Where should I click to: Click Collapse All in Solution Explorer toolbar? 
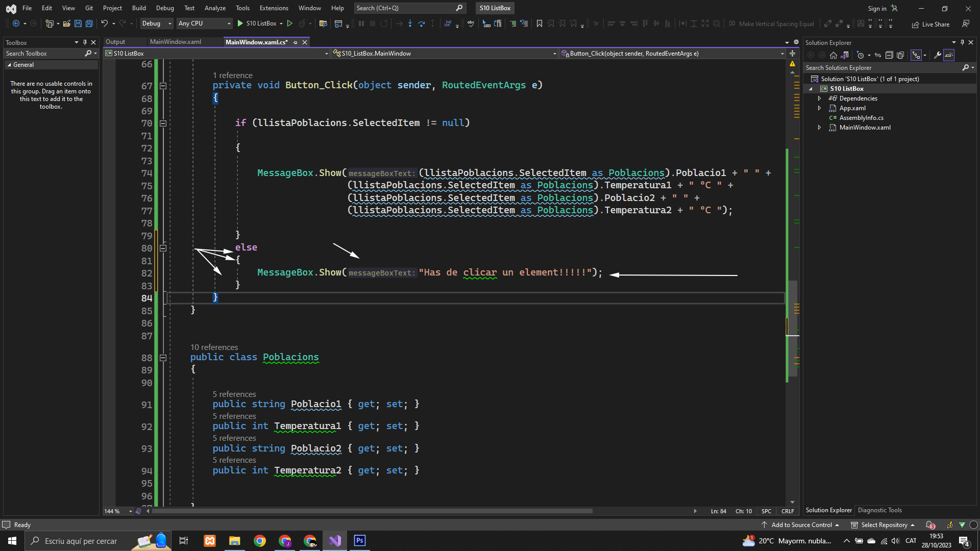point(889,55)
